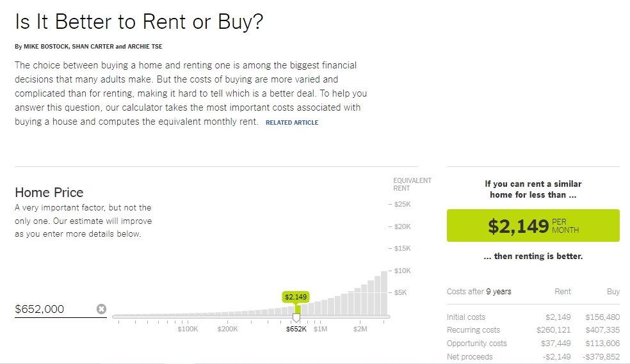Viewport: 630px width, 364px height.
Task: Click the Initial costs row label
Action: (x=466, y=317)
